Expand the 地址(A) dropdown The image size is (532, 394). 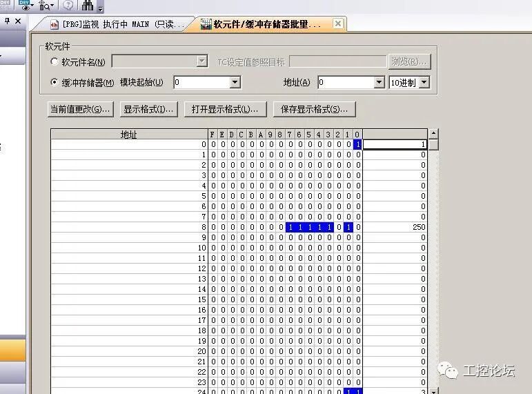379,82
